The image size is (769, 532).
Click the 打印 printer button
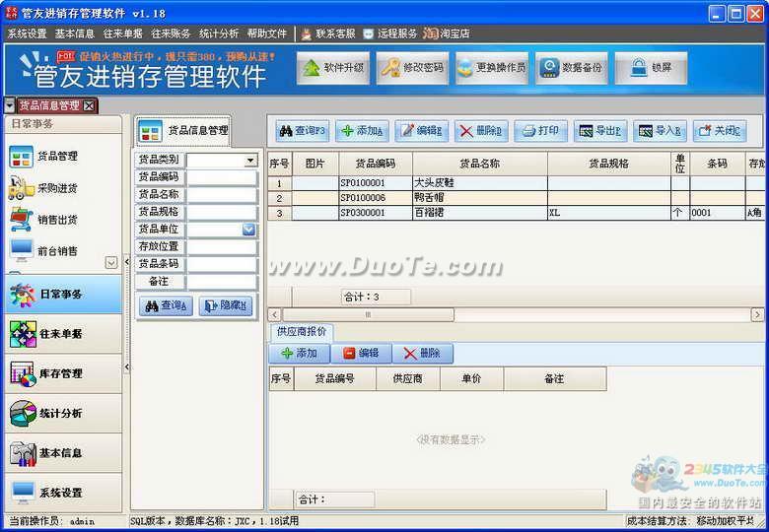tap(540, 131)
